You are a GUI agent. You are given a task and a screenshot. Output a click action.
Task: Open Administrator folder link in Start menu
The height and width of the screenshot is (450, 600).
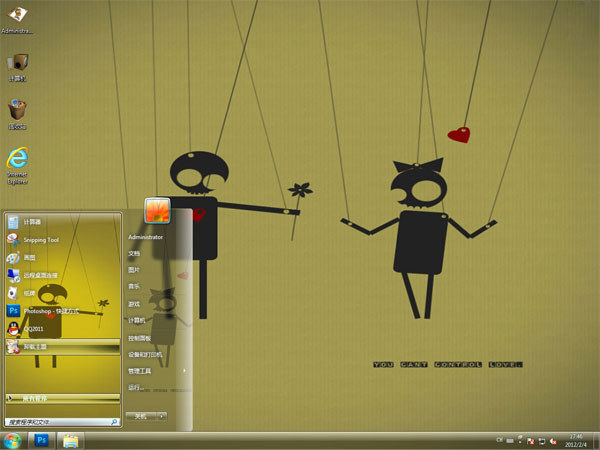(145, 237)
